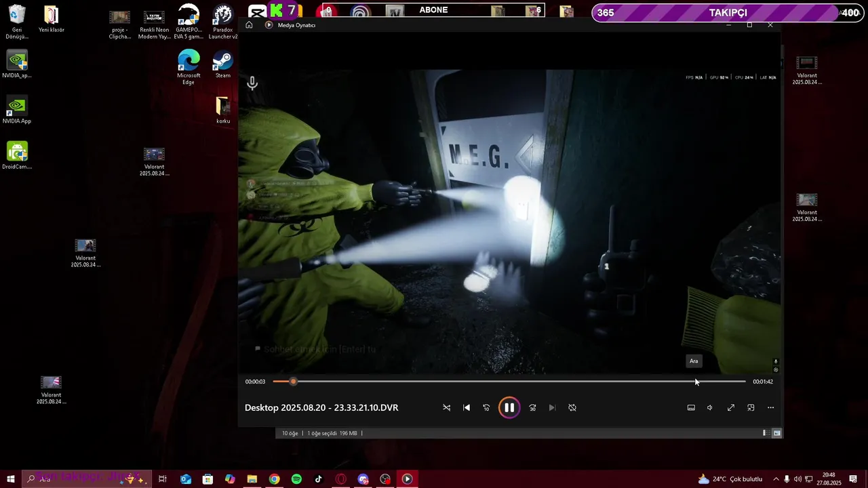
Task: Open the notification center
Action: tap(853, 479)
